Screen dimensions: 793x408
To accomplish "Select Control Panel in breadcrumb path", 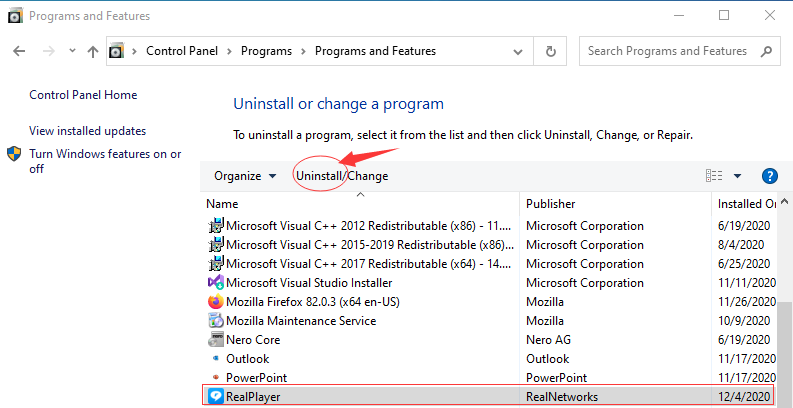I will [182, 51].
